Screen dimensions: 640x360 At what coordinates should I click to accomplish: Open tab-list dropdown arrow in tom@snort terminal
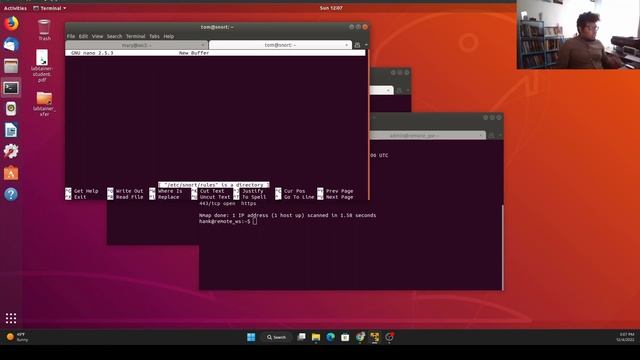coord(366,45)
